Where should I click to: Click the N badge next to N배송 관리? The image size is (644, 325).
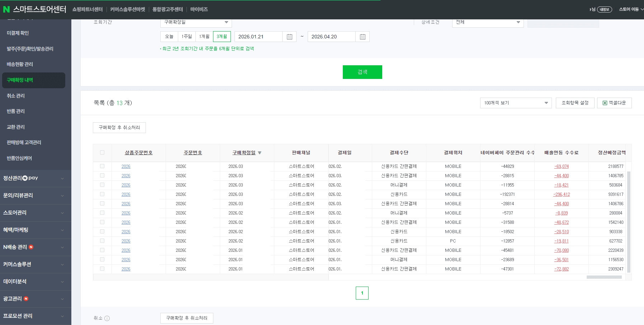tap(31, 247)
